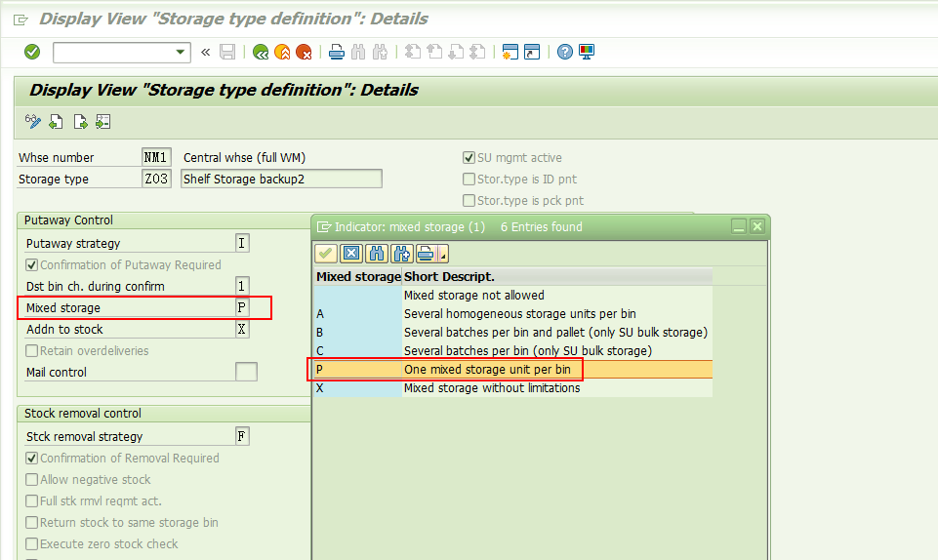Click the window menu icon beside title
The height and width of the screenshot is (560, 938).
pyautogui.click(x=20, y=20)
